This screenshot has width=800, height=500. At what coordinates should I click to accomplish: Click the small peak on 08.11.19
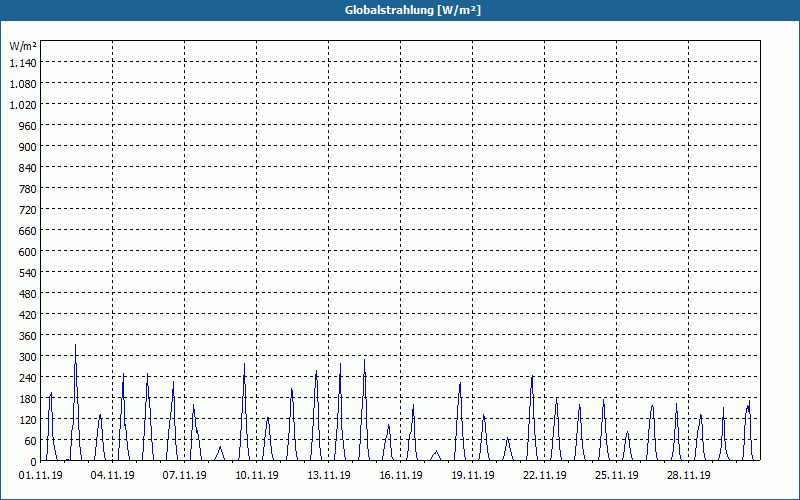220,447
